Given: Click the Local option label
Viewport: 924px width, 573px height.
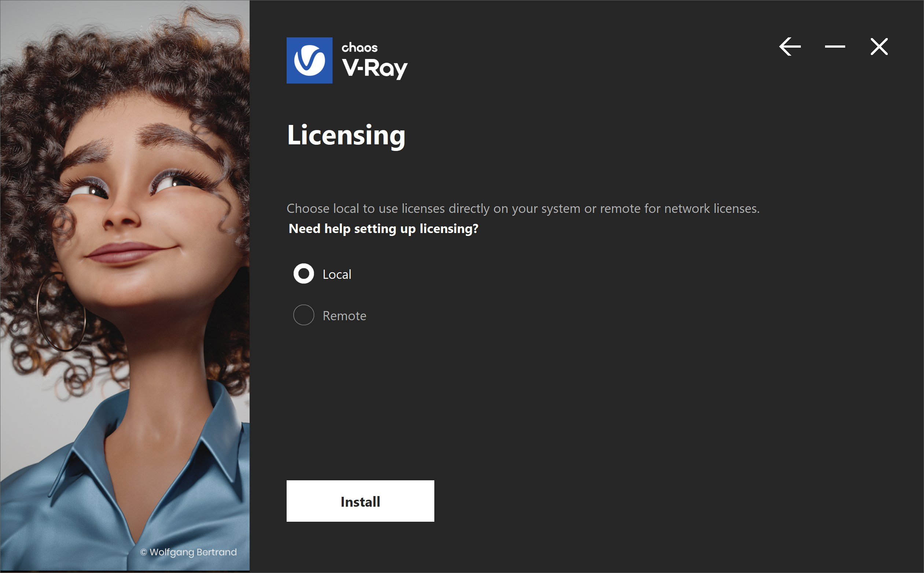Looking at the screenshot, I should click(337, 274).
